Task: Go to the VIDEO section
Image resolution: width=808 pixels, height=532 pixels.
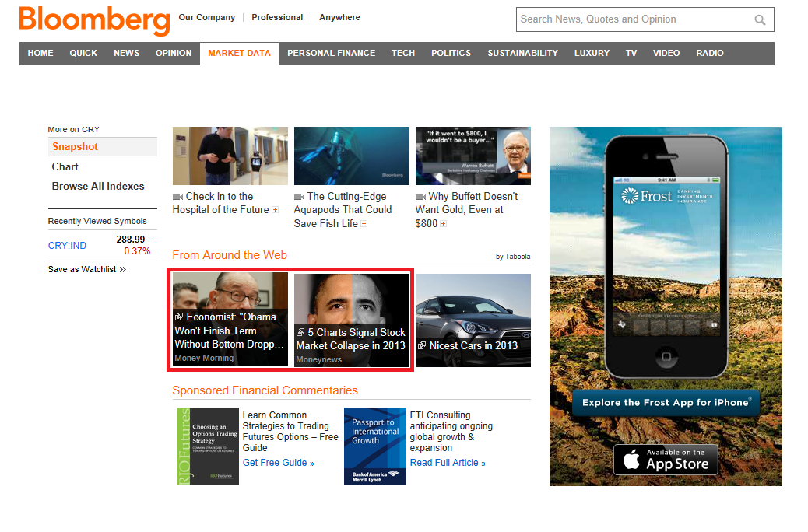Action: pos(666,54)
